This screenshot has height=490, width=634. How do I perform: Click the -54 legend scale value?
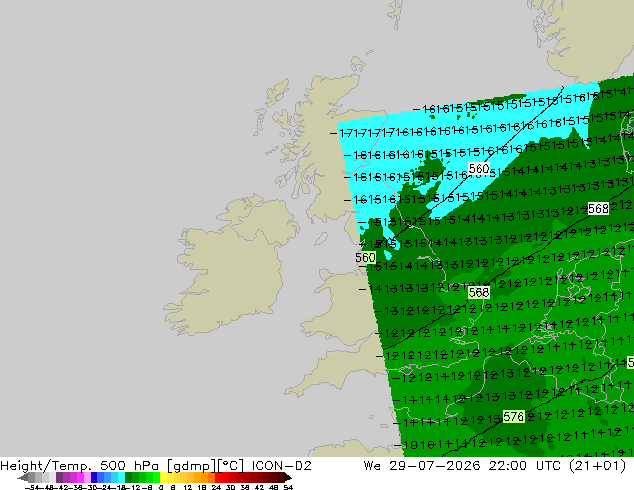click(32, 487)
